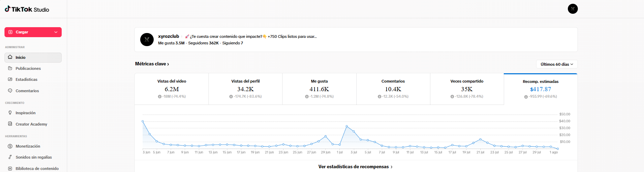Select the Vistas del video tab

[172, 89]
